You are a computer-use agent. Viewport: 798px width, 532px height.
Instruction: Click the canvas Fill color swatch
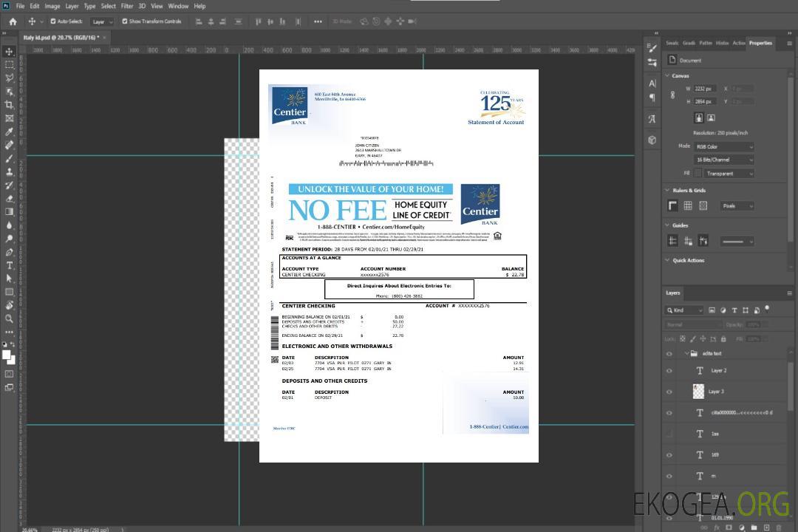tap(698, 174)
